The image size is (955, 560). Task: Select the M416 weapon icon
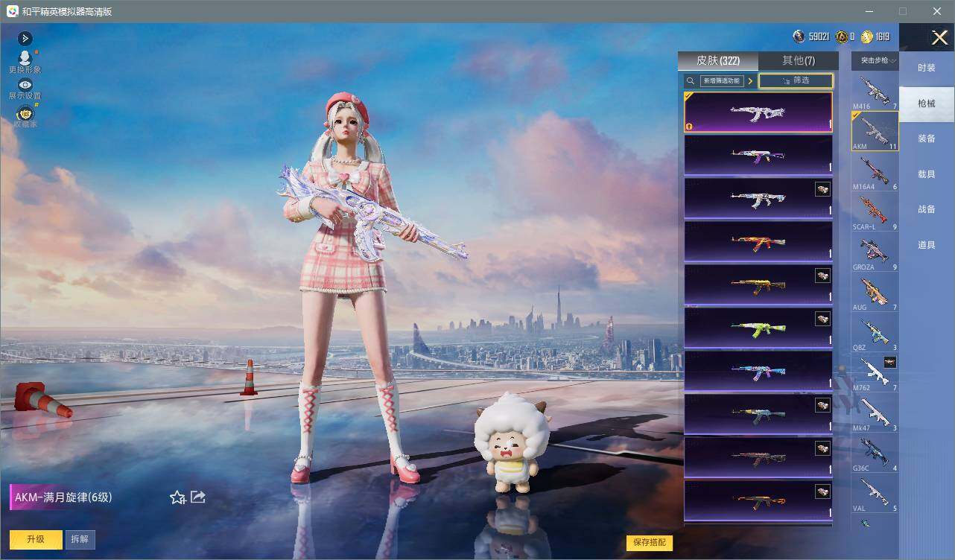click(x=875, y=92)
